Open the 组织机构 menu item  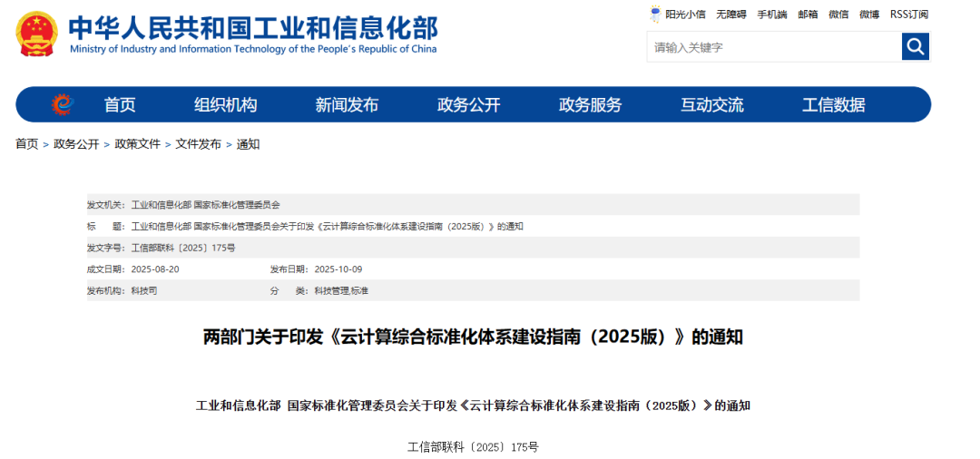point(225,105)
